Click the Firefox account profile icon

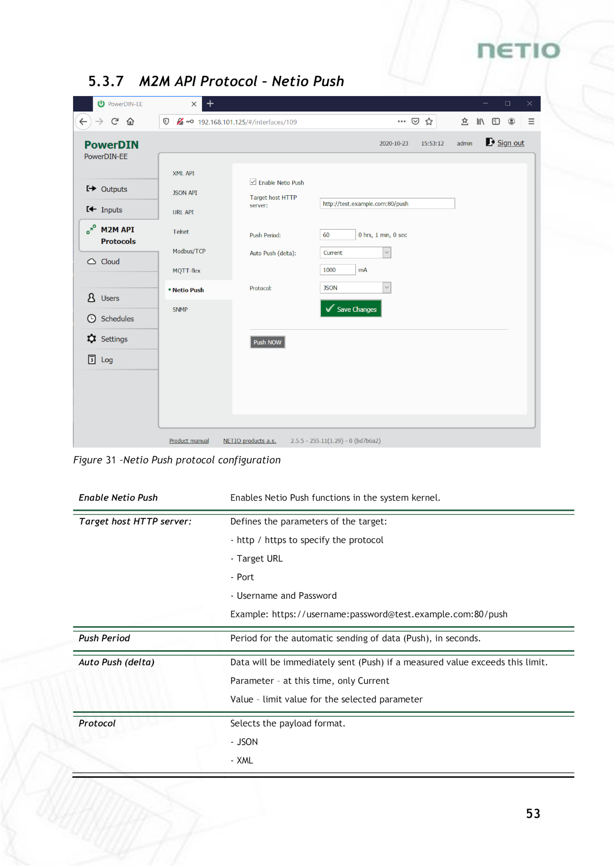511,122
